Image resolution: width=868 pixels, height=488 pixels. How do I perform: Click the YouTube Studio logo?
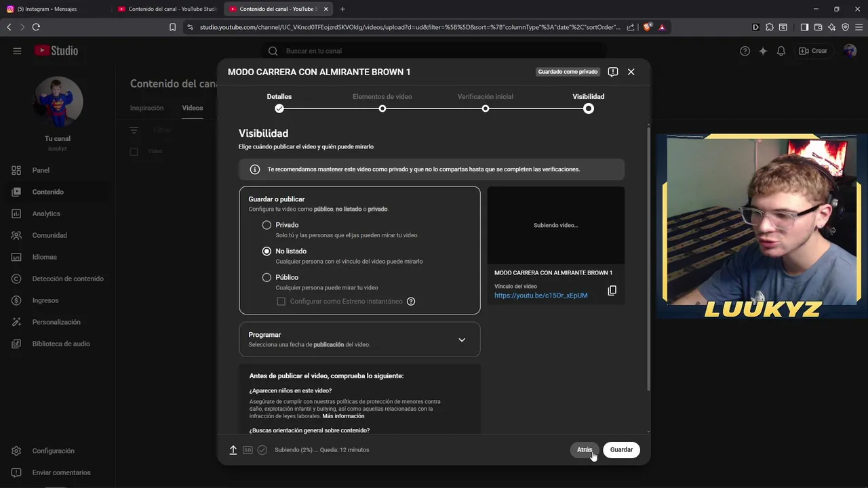point(56,51)
